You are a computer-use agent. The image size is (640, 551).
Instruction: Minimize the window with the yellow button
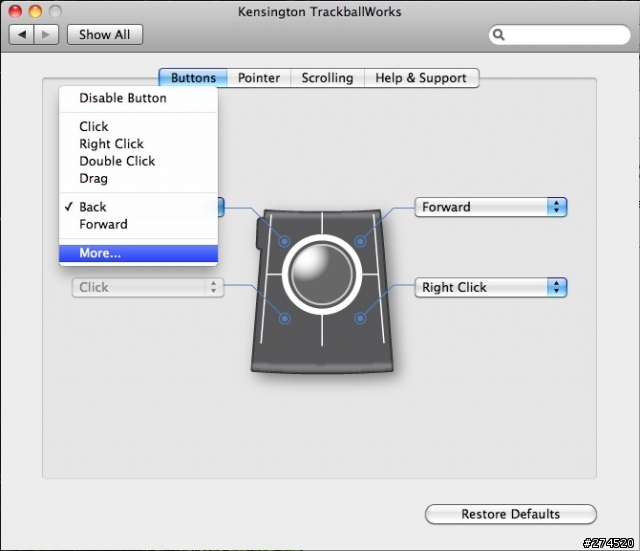[x=35, y=11]
